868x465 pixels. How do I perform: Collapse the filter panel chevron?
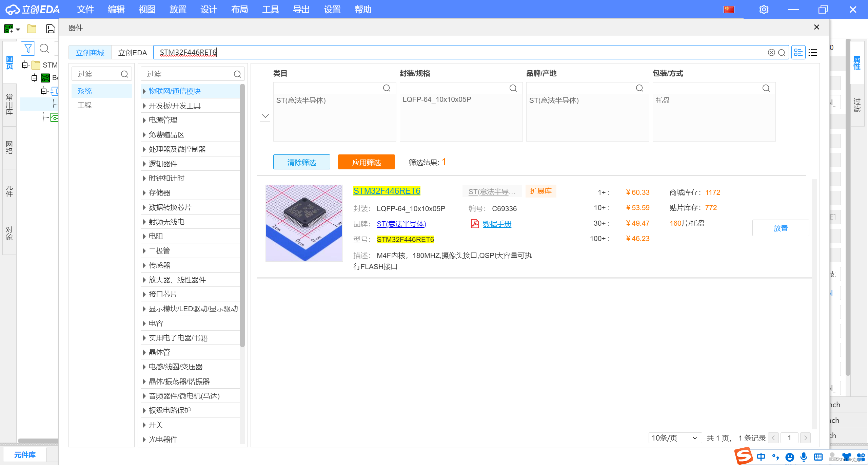(265, 116)
